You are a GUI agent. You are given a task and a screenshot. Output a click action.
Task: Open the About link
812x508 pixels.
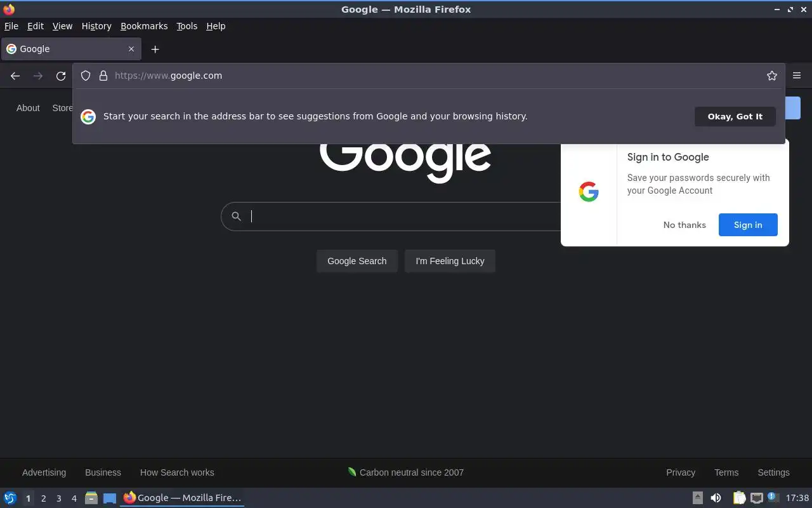[28, 108]
